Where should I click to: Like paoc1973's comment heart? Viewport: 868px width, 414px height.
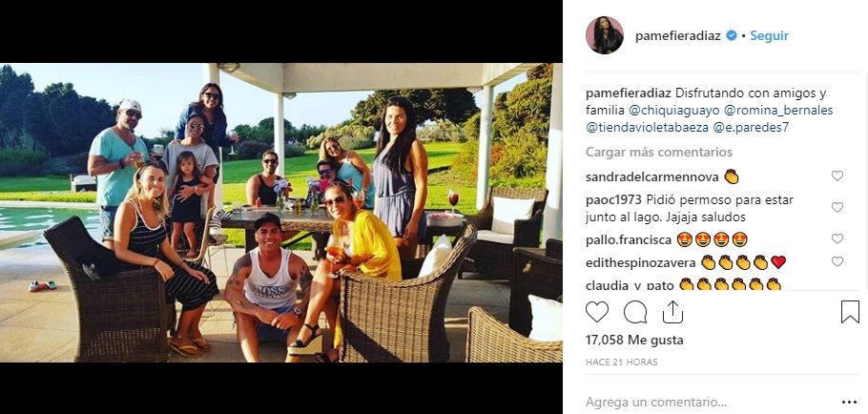[x=837, y=208]
